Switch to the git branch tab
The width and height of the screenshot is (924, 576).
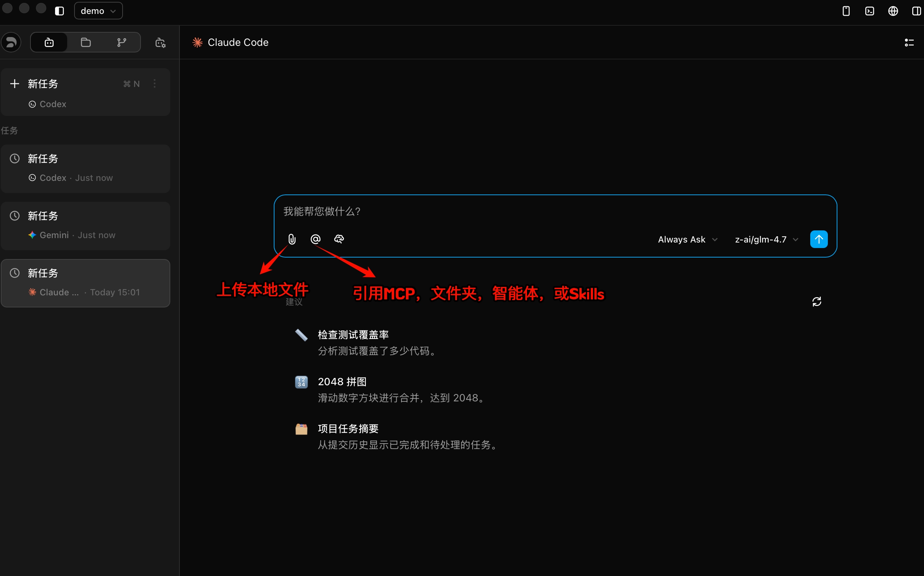(121, 42)
